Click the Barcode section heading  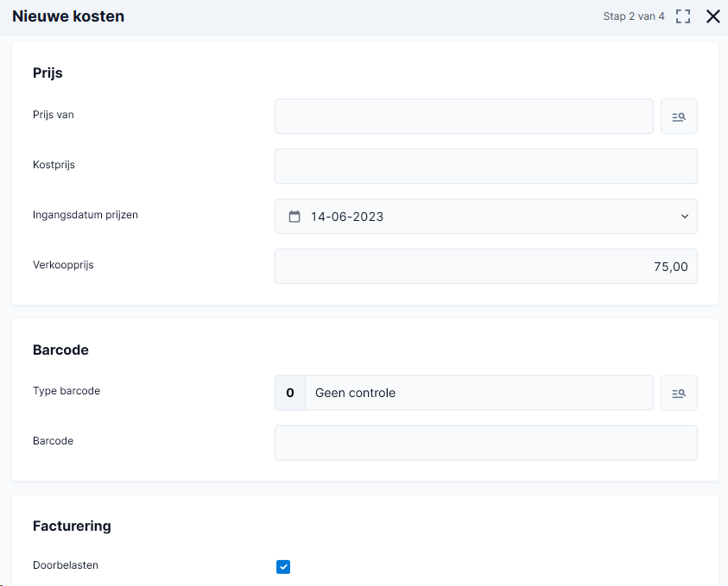(x=60, y=350)
